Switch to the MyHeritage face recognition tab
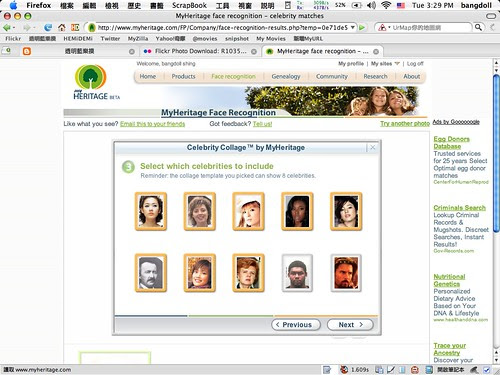500x375 pixels. pyautogui.click(x=323, y=51)
